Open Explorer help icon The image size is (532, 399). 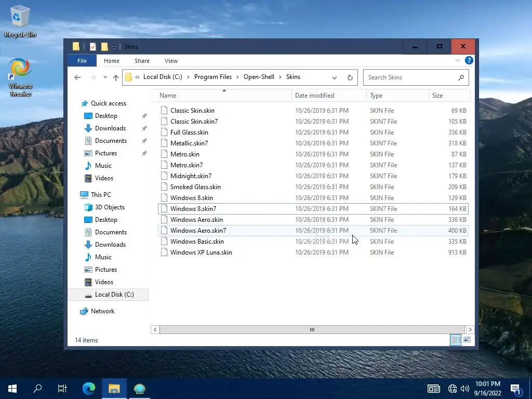point(469,60)
